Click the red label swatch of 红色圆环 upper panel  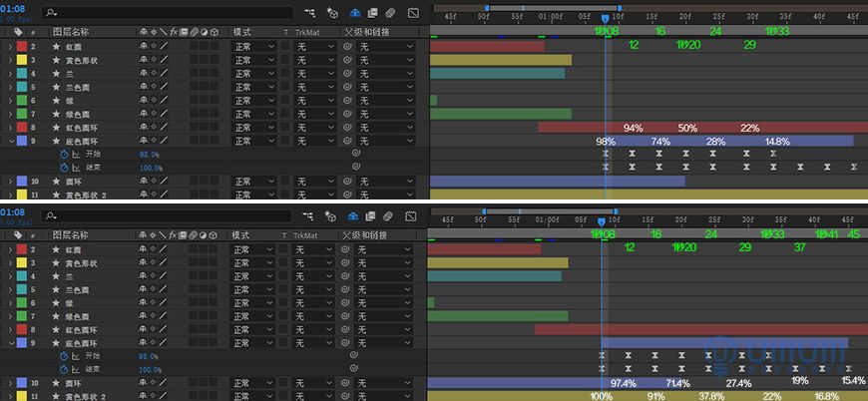[x=22, y=128]
